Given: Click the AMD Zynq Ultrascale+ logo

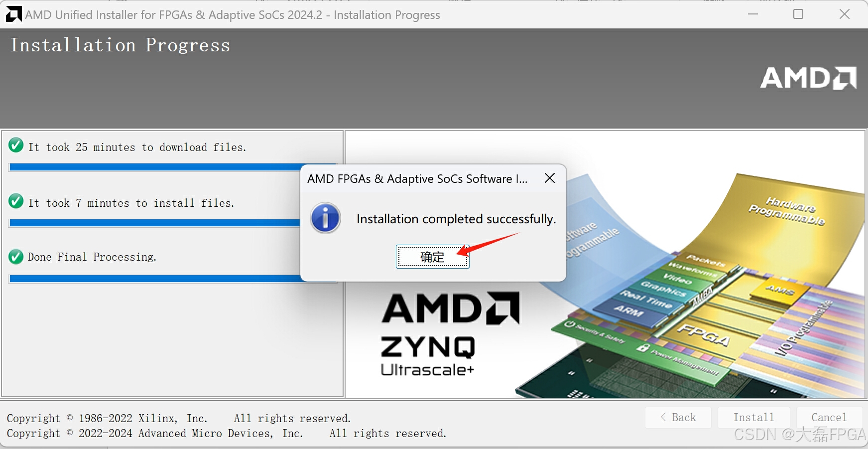Looking at the screenshot, I should pos(451,334).
